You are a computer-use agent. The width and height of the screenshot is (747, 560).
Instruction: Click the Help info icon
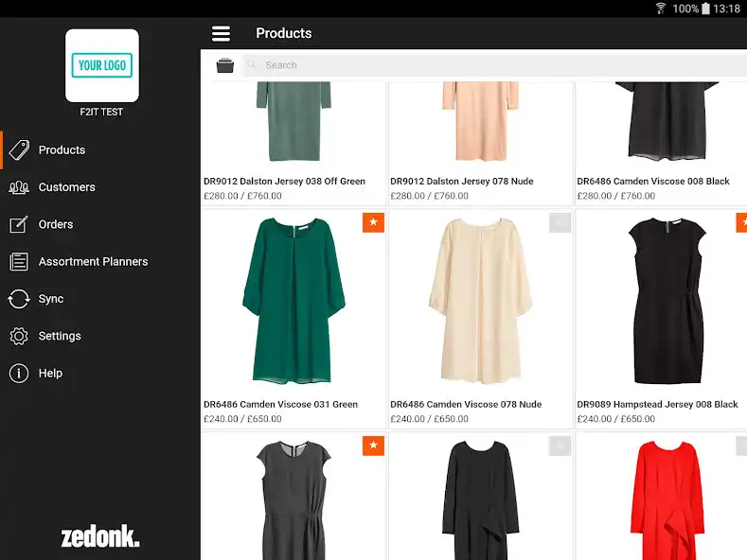point(19,373)
